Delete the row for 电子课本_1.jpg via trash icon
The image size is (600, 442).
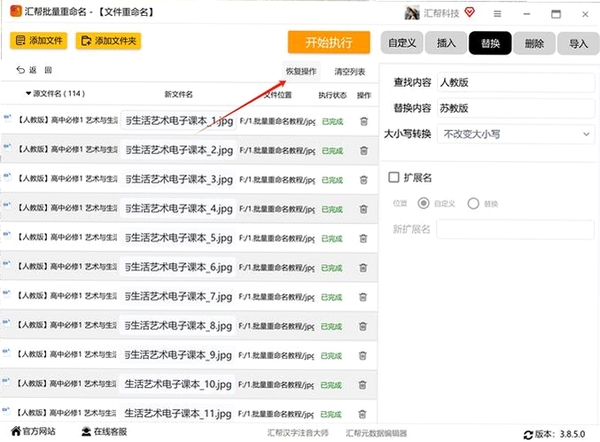tap(364, 121)
